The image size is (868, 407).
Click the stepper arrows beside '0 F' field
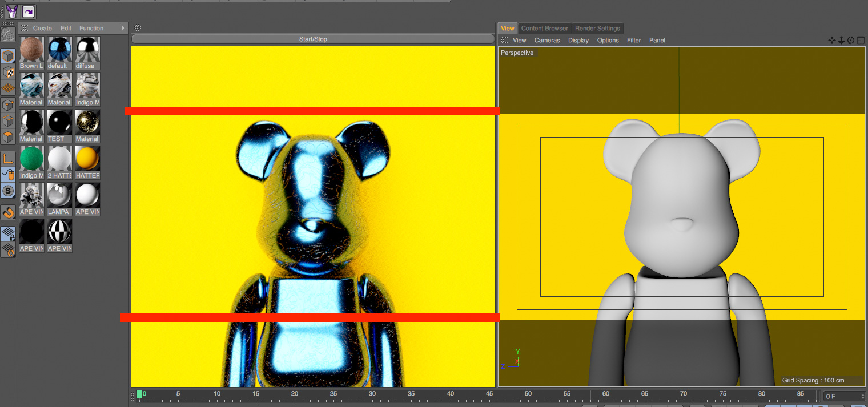tap(863, 396)
